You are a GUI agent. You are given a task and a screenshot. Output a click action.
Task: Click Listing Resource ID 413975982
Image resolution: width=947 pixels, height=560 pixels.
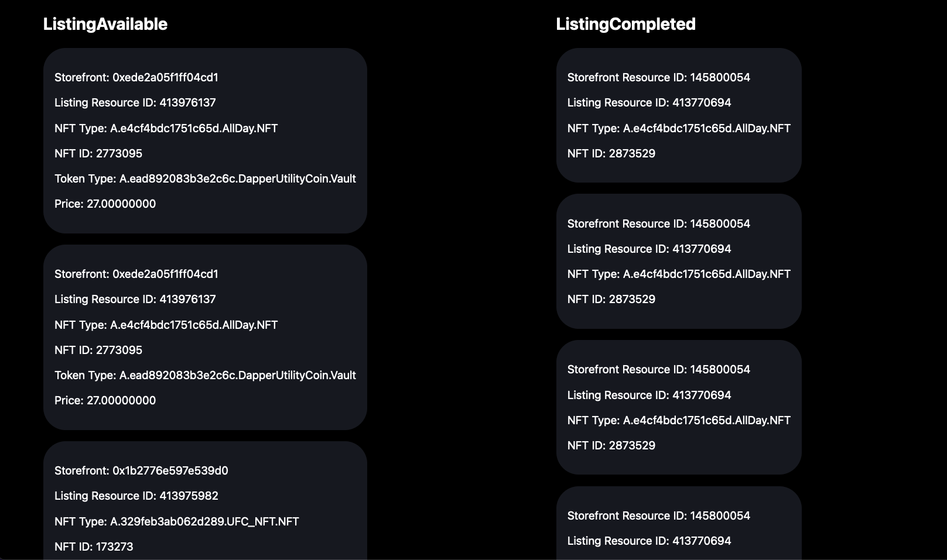(x=136, y=496)
